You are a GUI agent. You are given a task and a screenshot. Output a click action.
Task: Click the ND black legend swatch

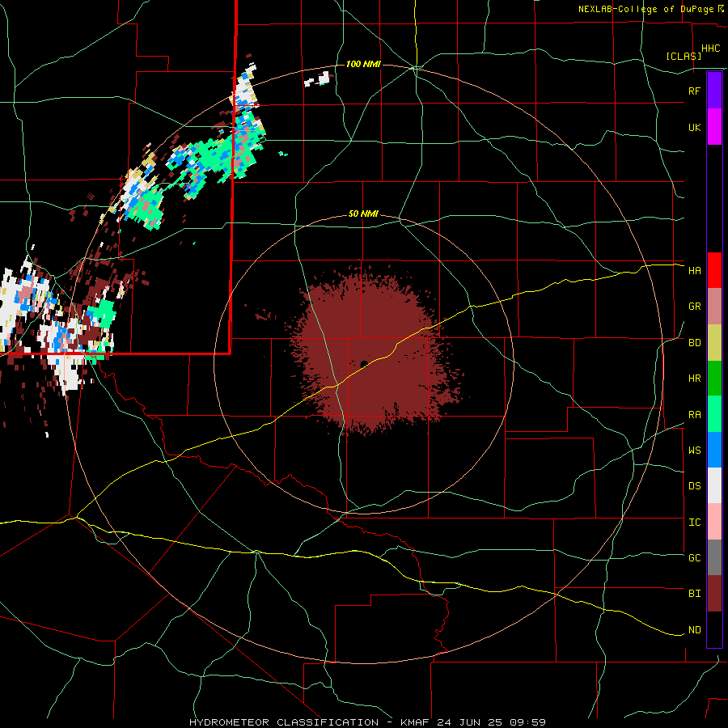[714, 629]
